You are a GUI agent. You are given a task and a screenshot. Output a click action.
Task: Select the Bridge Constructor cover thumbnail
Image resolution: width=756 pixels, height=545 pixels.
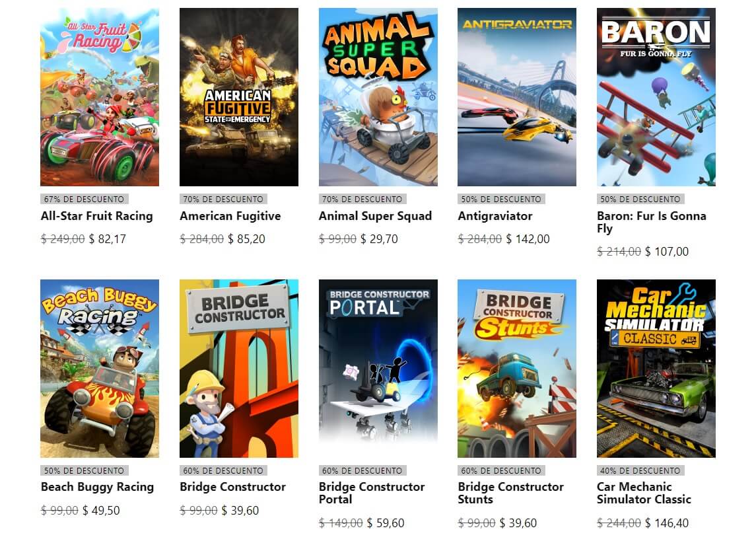pos(238,369)
